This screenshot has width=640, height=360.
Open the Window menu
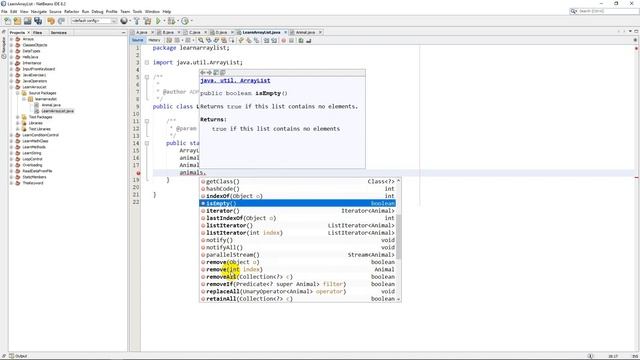[152, 11]
